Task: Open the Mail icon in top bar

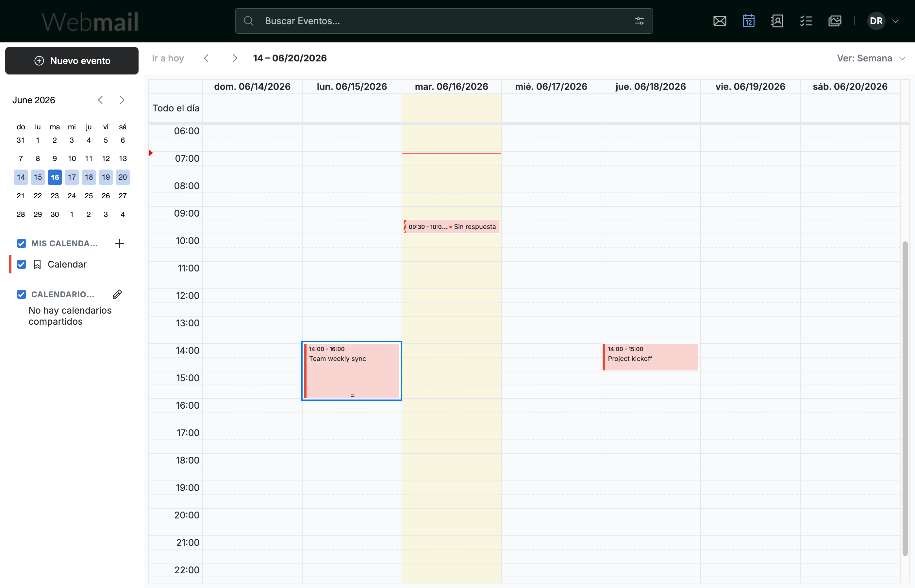Action: pos(720,21)
